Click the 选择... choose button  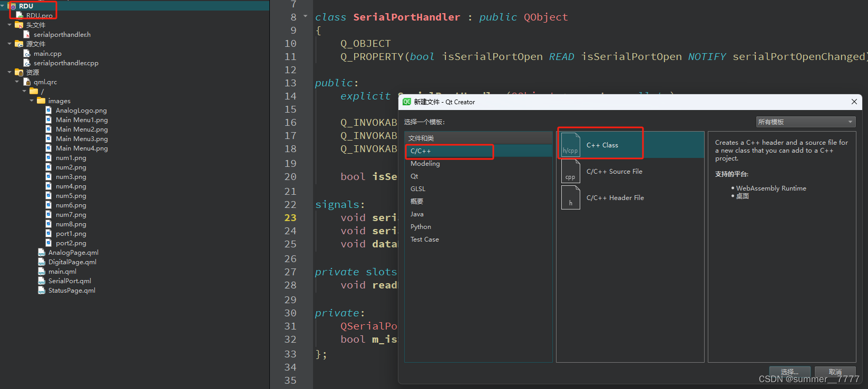coord(789,372)
